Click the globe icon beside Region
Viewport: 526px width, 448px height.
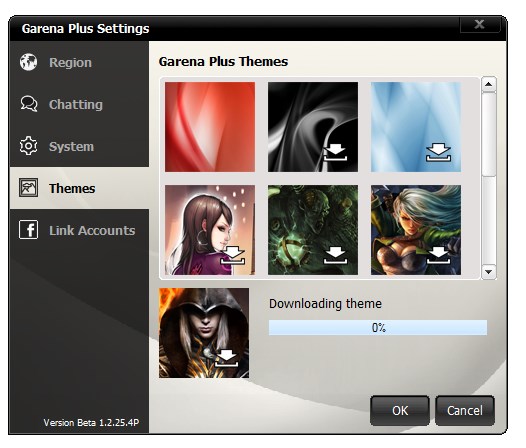[x=28, y=62]
